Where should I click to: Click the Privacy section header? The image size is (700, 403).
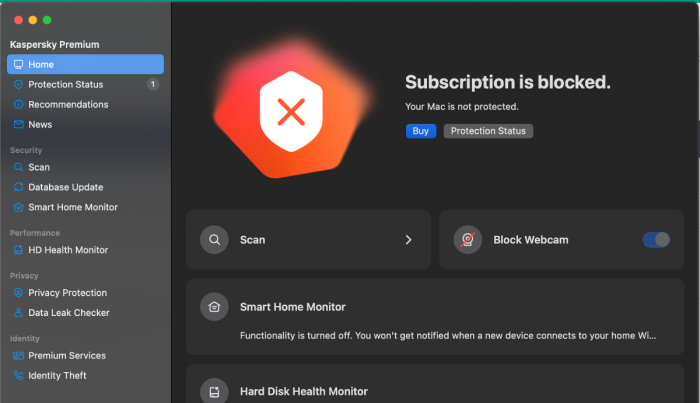[24, 276]
